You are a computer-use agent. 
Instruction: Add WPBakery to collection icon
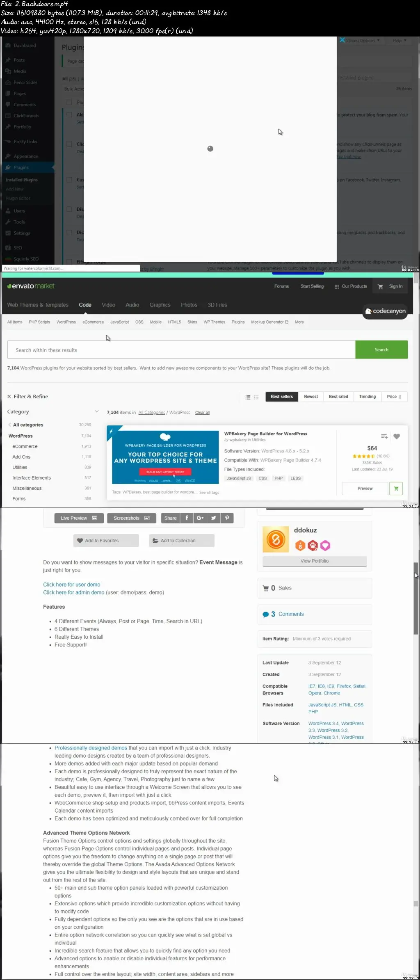click(384, 436)
